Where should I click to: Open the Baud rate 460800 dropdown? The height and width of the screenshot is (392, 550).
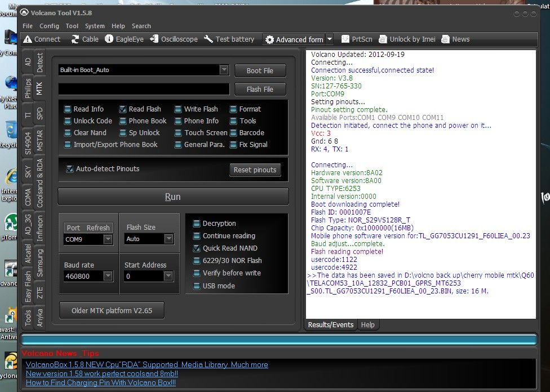coord(108,276)
